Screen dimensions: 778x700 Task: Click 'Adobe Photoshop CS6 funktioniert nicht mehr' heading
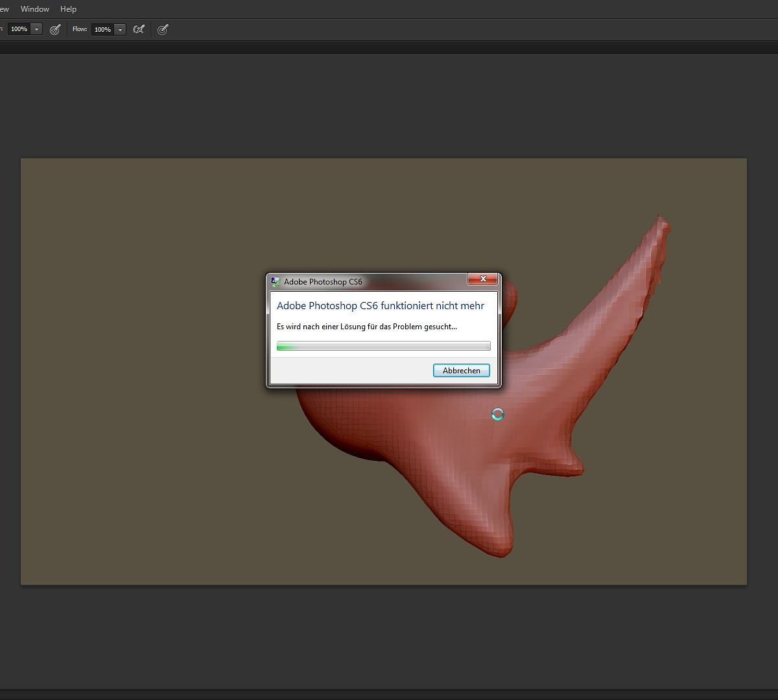(x=381, y=306)
